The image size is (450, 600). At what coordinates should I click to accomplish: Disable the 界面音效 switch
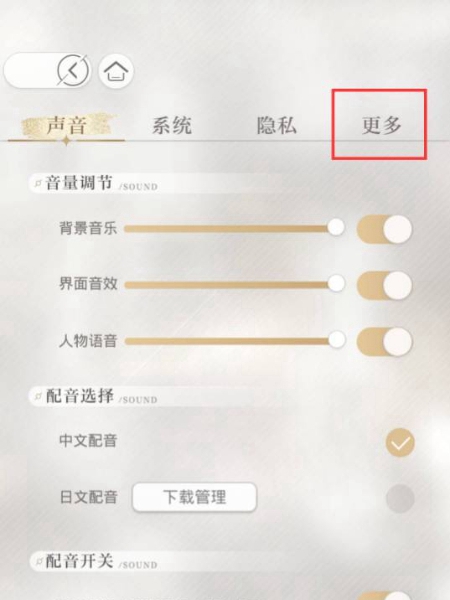pos(385,285)
